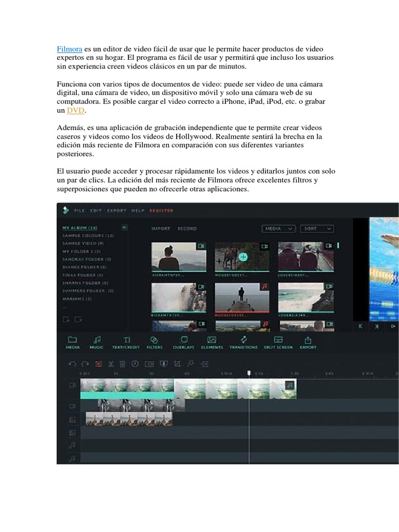Image resolution: width=399 pixels, height=532 pixels.
Task: Delete clip with trash icon
Action: tap(123, 364)
